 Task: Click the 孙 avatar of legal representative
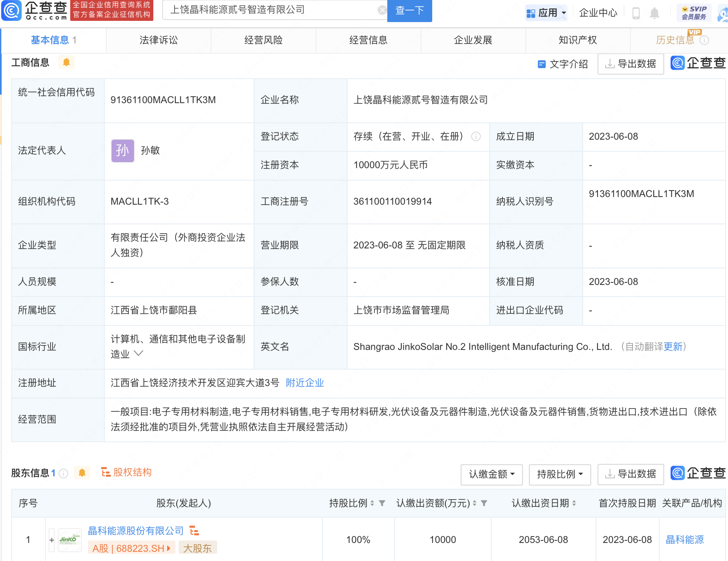pyautogui.click(x=122, y=150)
